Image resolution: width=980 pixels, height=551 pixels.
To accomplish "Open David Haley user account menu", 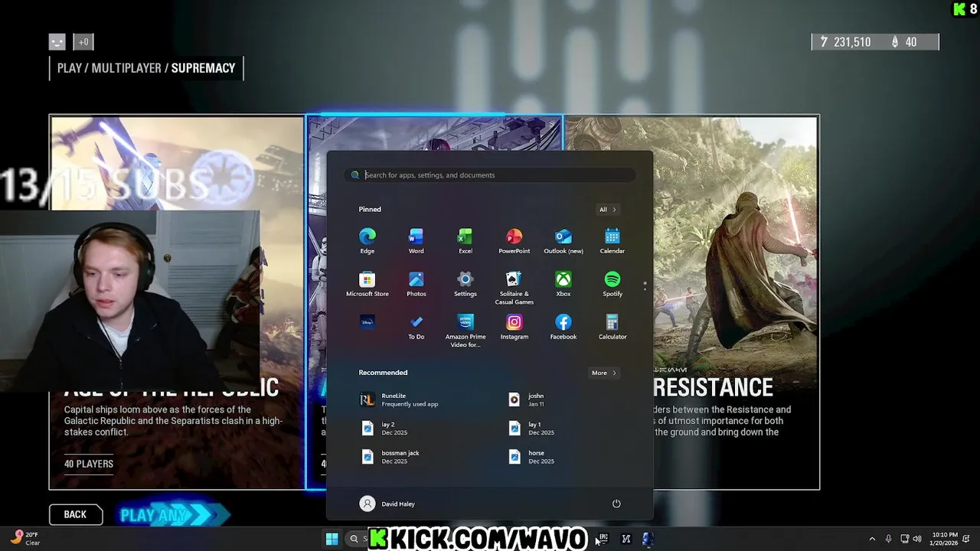I will click(x=387, y=504).
